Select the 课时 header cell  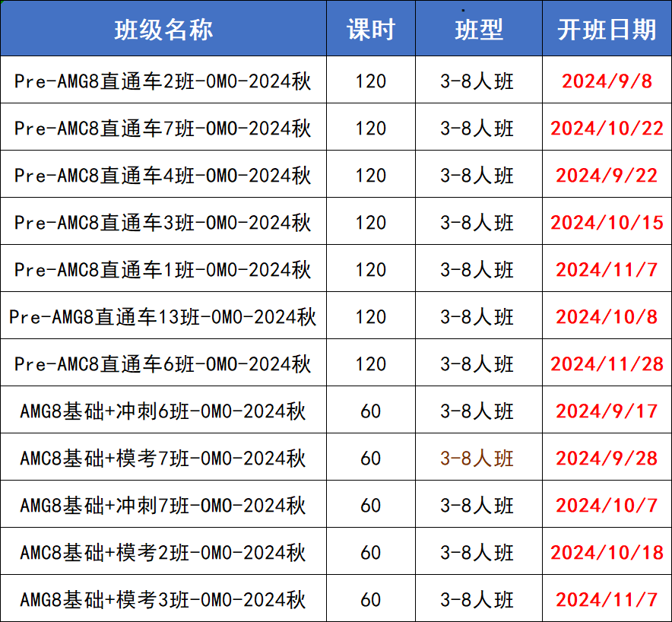(371, 30)
